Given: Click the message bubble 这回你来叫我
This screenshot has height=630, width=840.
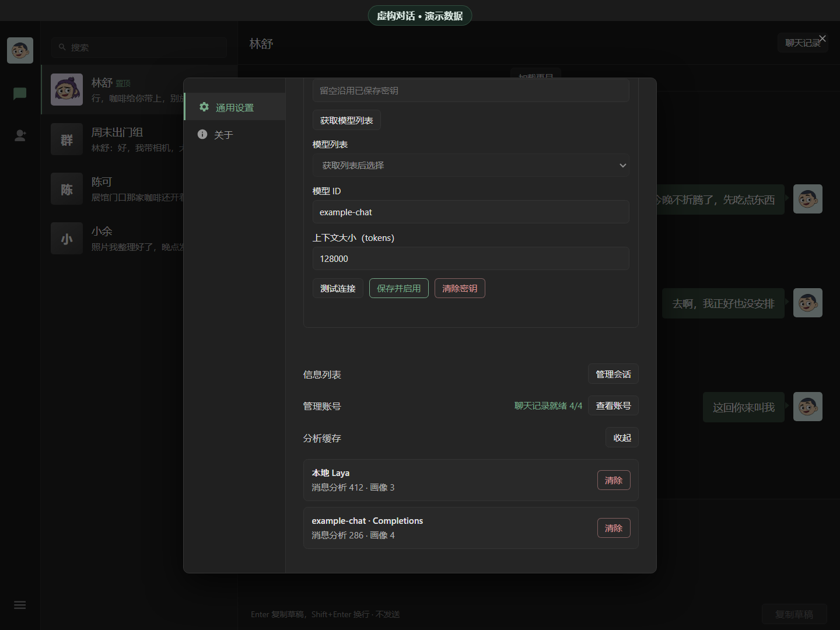Looking at the screenshot, I should click(x=744, y=407).
